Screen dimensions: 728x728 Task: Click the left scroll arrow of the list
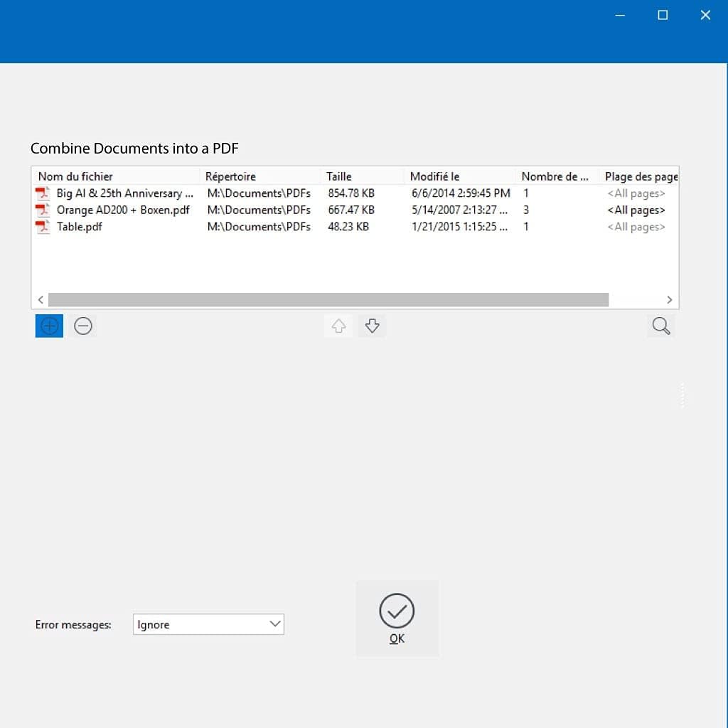[x=41, y=299]
